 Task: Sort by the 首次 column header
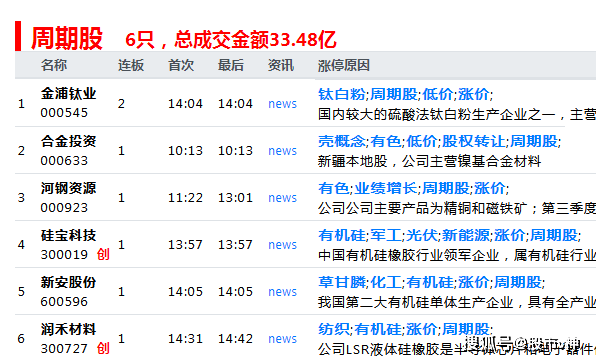pos(181,65)
